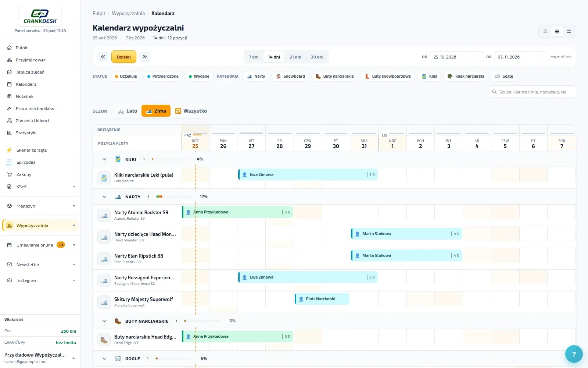Image resolution: width=588 pixels, height=368 pixels.
Task: Switch to compact row density icon
Action: click(545, 32)
